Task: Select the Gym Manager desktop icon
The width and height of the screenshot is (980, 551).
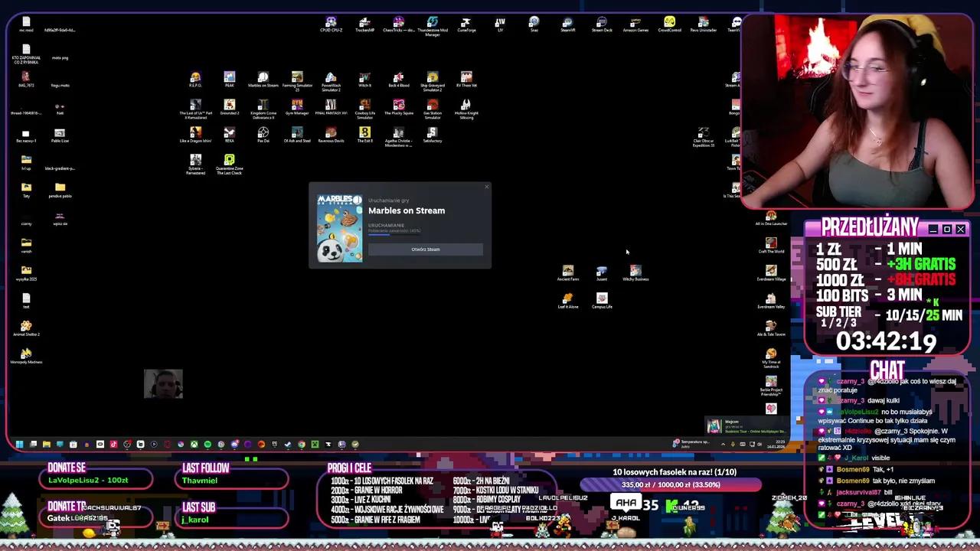Action: (x=297, y=107)
